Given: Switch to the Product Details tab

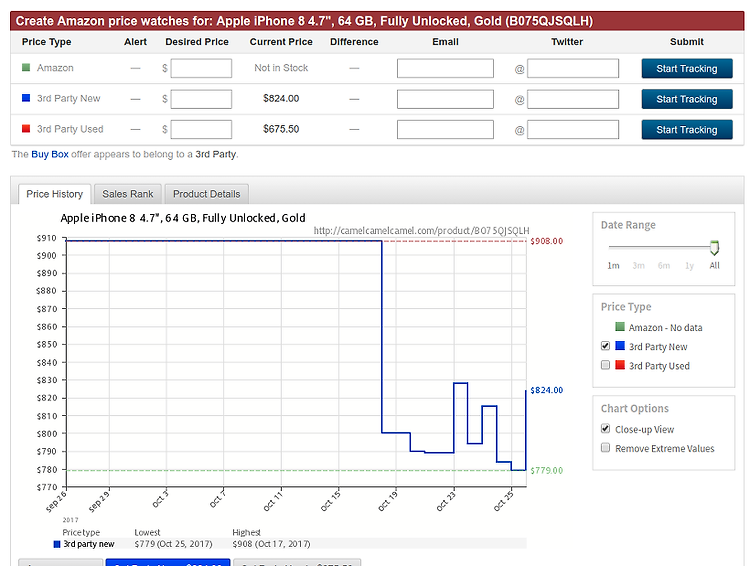Looking at the screenshot, I should (x=207, y=194).
